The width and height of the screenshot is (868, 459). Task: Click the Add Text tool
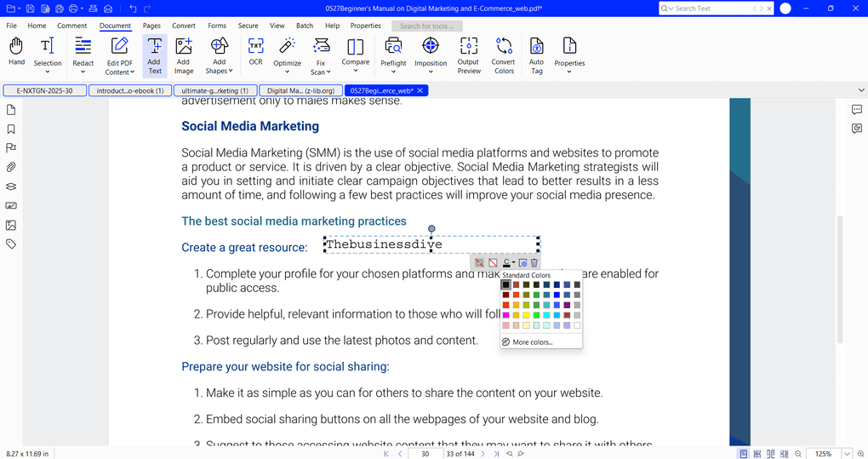pos(154,56)
